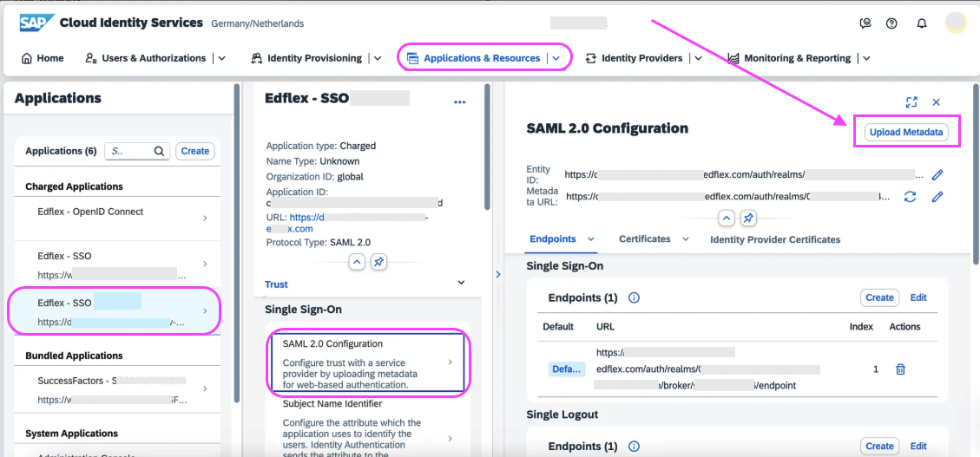Collapse the SAML configuration header
Screen dimensions: 980x457
tap(727, 218)
